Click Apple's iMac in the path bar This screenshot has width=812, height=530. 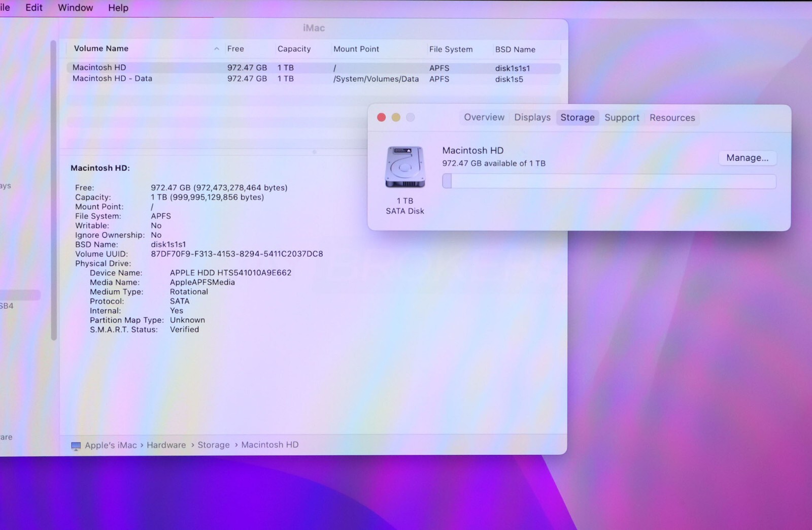(x=111, y=445)
